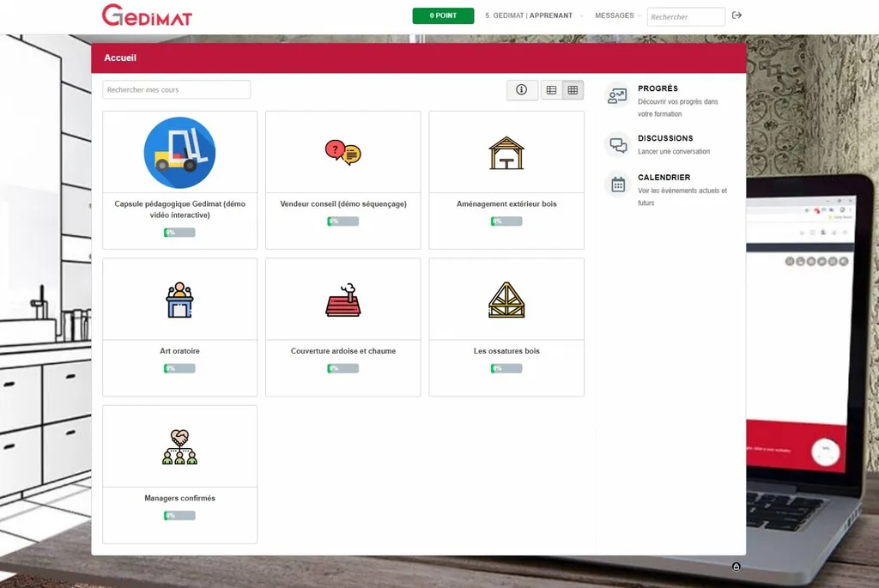Focus the Rechercher search field in header
The image size is (879, 588).
point(686,17)
